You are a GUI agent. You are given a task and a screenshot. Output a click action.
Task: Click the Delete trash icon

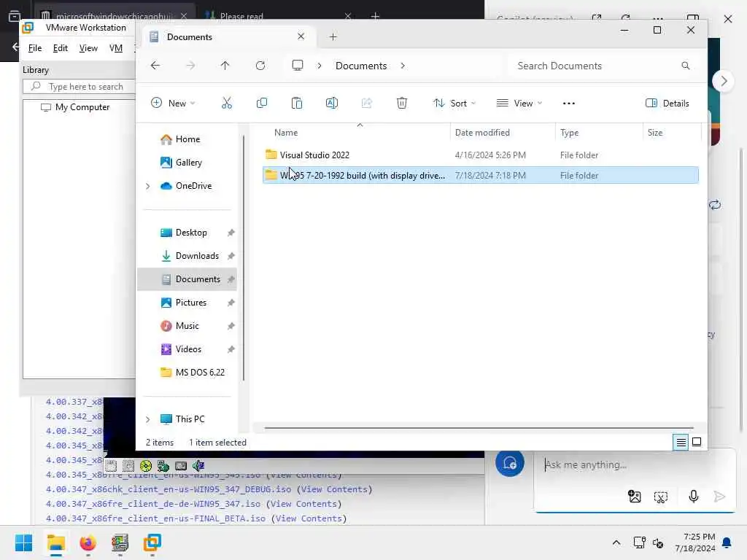[x=402, y=103]
